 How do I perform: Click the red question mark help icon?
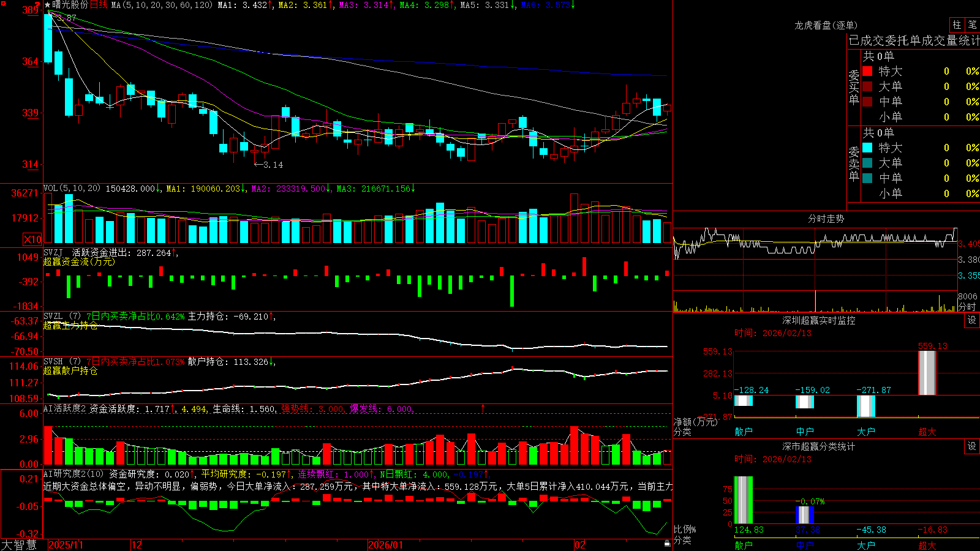pyautogui.click(x=37, y=6)
